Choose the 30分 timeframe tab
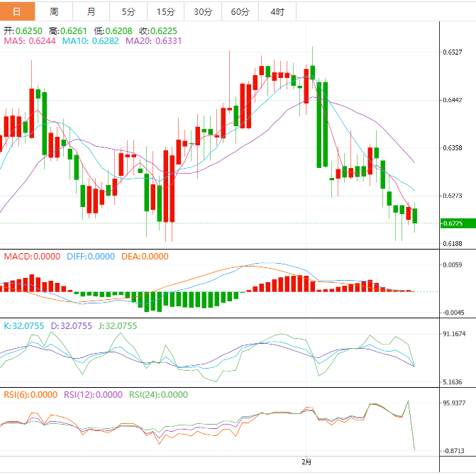Viewport: 476px width, 475px height. point(203,11)
